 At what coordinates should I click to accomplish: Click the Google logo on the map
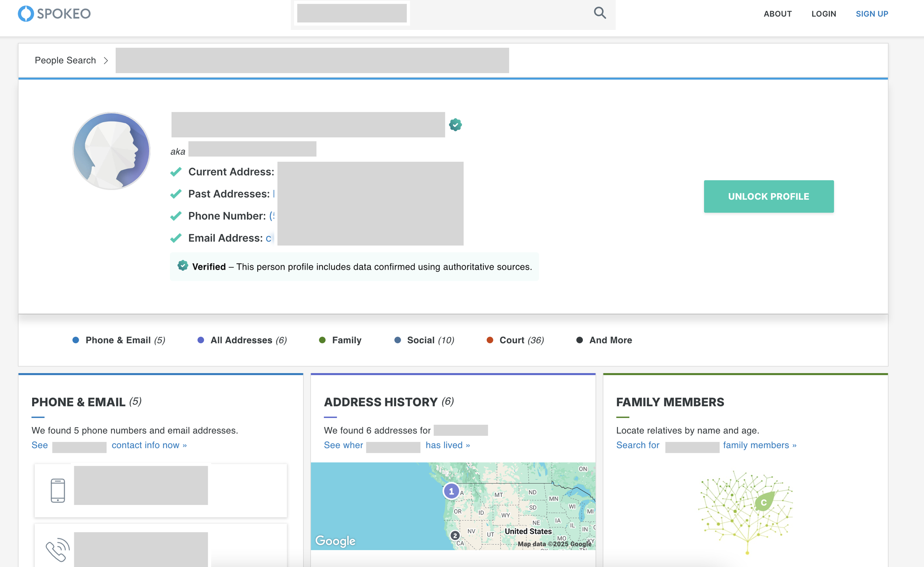pyautogui.click(x=335, y=541)
